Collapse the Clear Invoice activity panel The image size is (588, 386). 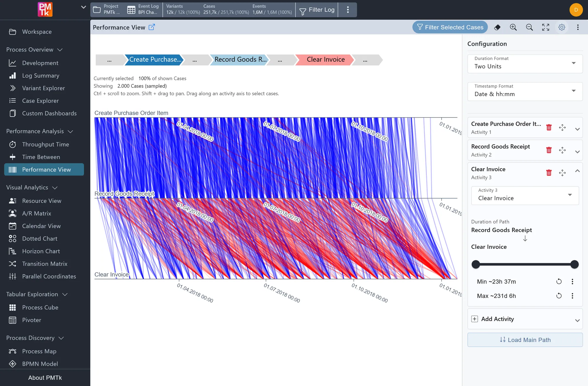[577, 171]
